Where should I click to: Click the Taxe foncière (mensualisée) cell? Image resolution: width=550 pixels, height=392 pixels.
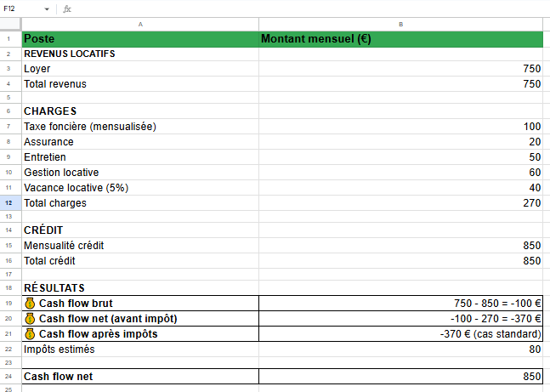pos(139,127)
